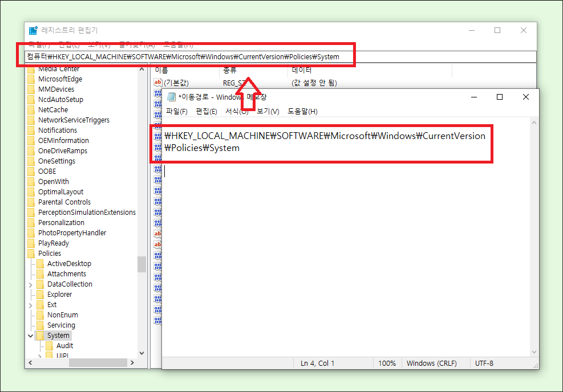Open Notepad 편집(E) menu
Image resolution: width=563 pixels, height=392 pixels.
click(206, 112)
